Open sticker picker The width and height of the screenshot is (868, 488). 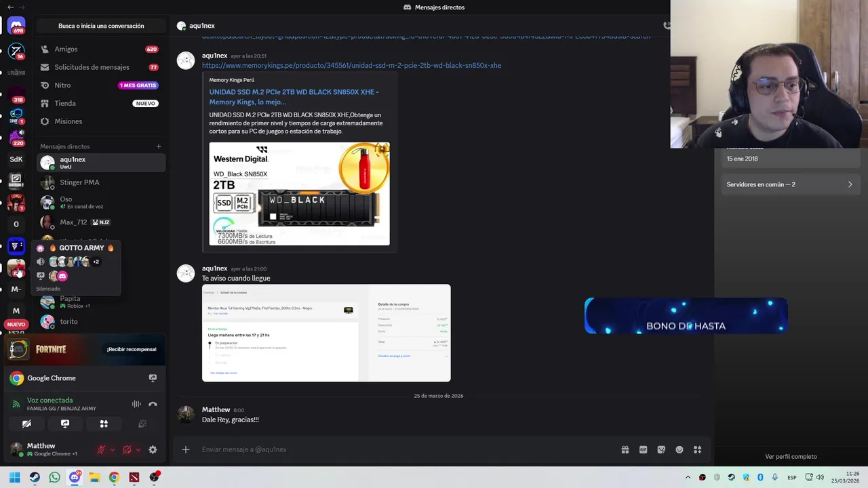pyautogui.click(x=661, y=449)
